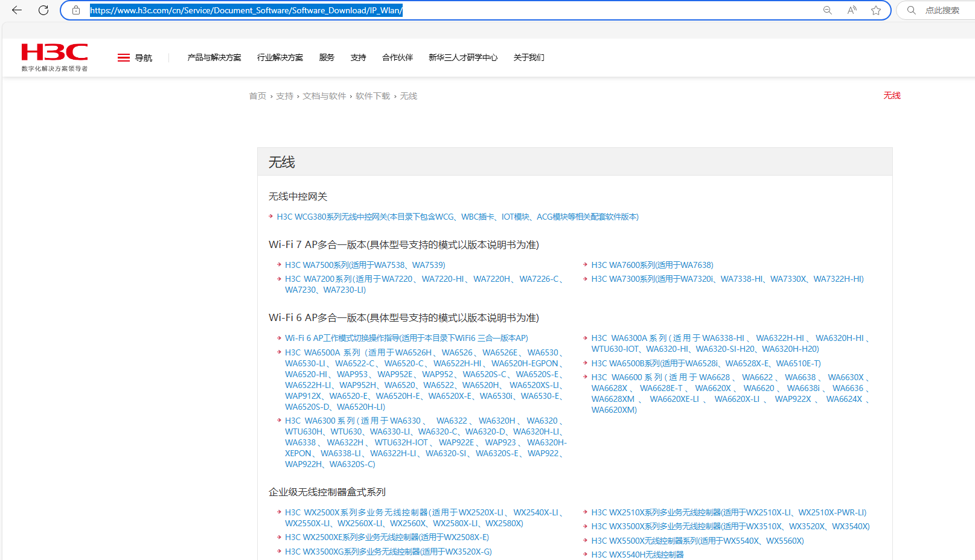Click the Wi-Fi 7 AP多合一版本 section title

(x=403, y=244)
